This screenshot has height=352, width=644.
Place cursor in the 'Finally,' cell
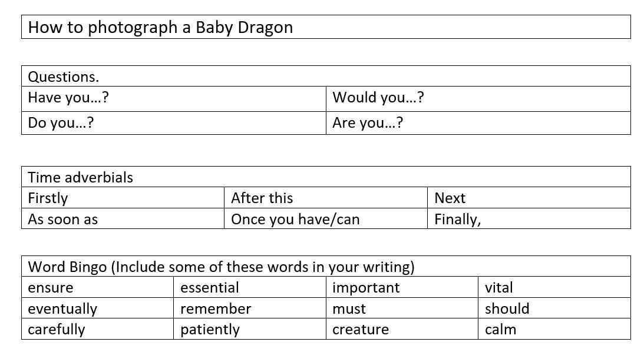click(x=458, y=220)
